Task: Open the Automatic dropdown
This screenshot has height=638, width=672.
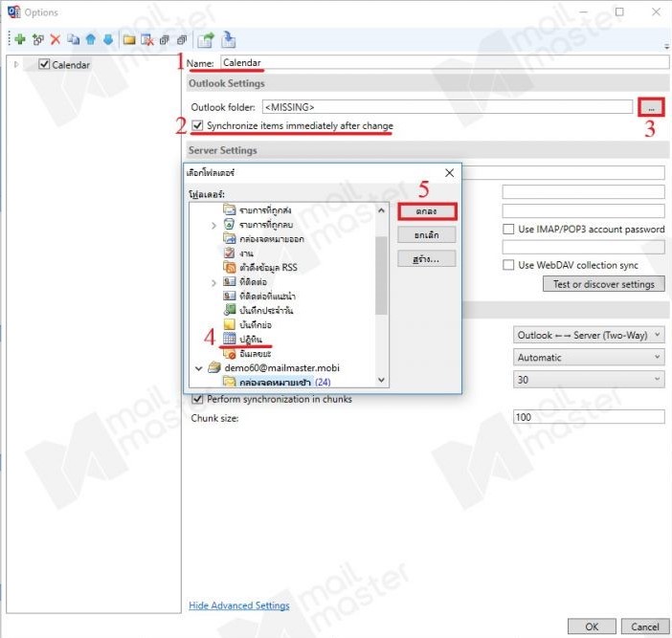Action: coord(589,357)
